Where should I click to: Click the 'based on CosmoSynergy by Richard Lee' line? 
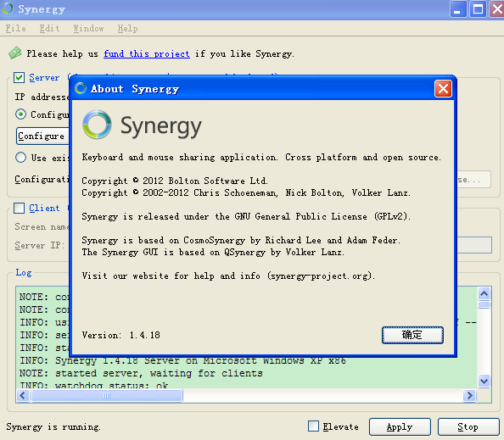[x=241, y=240]
